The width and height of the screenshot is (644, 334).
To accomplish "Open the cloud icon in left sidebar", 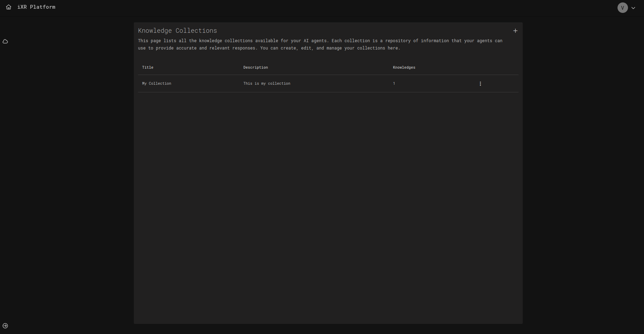I will point(5,41).
